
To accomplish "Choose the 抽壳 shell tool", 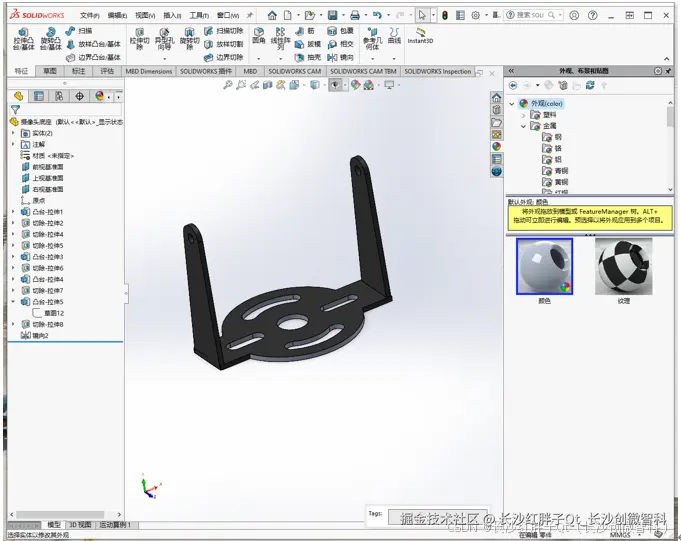I will coord(307,57).
